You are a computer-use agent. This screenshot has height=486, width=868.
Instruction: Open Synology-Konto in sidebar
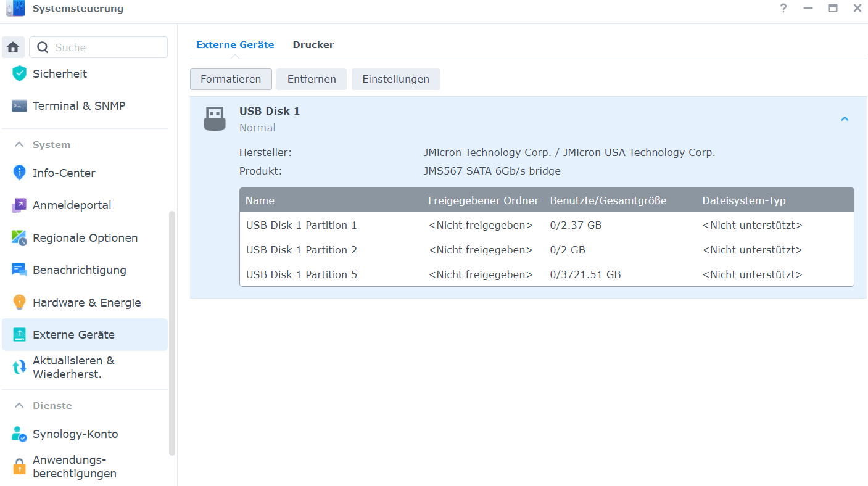pos(85,434)
